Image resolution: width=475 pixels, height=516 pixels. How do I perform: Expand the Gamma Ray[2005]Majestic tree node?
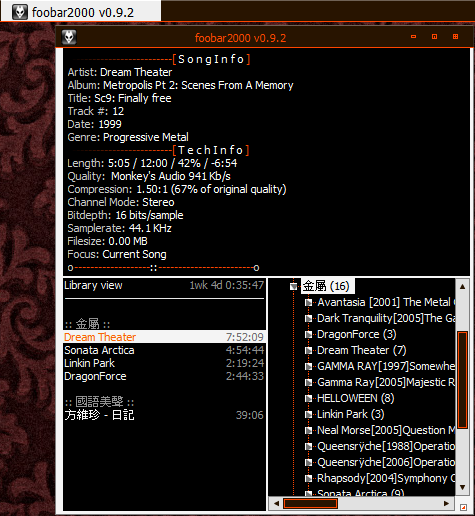pyautogui.click(x=309, y=382)
